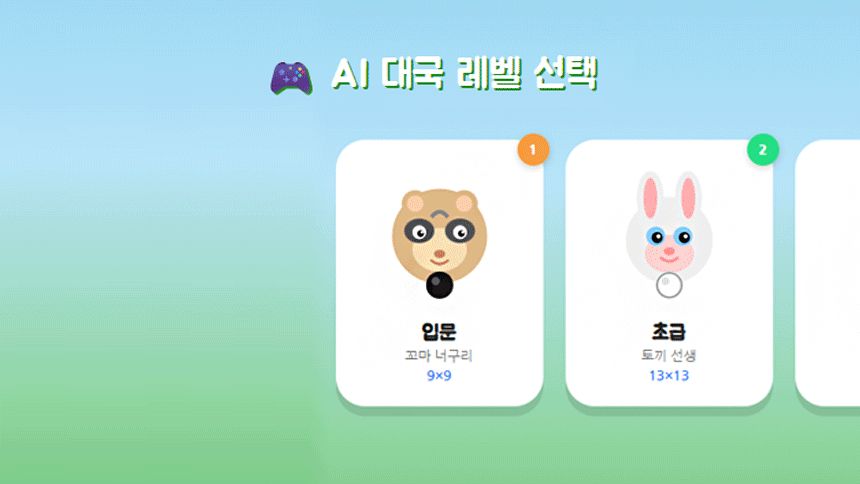Click the purple game controller icon
860x484 pixels.
291,78
